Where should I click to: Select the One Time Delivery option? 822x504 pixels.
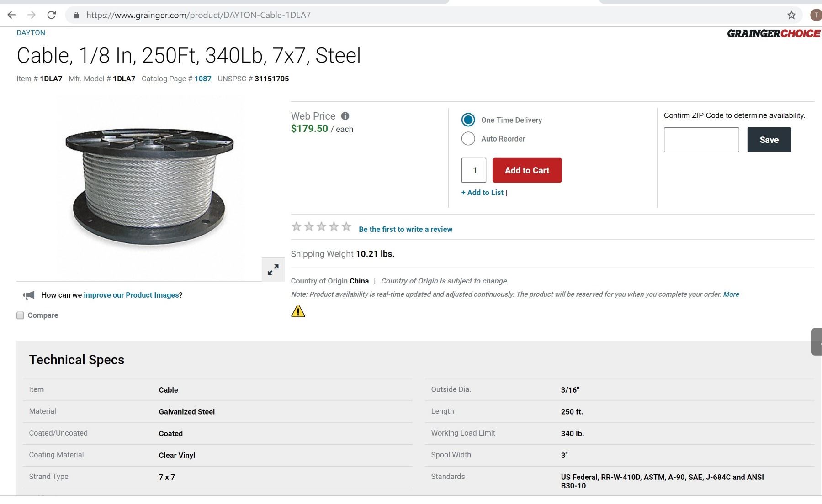tap(468, 120)
